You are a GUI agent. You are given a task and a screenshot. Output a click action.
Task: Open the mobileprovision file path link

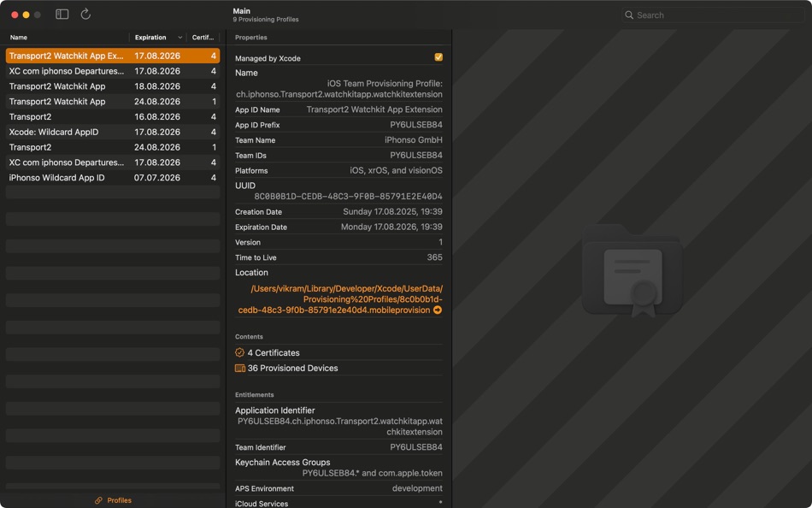point(339,299)
